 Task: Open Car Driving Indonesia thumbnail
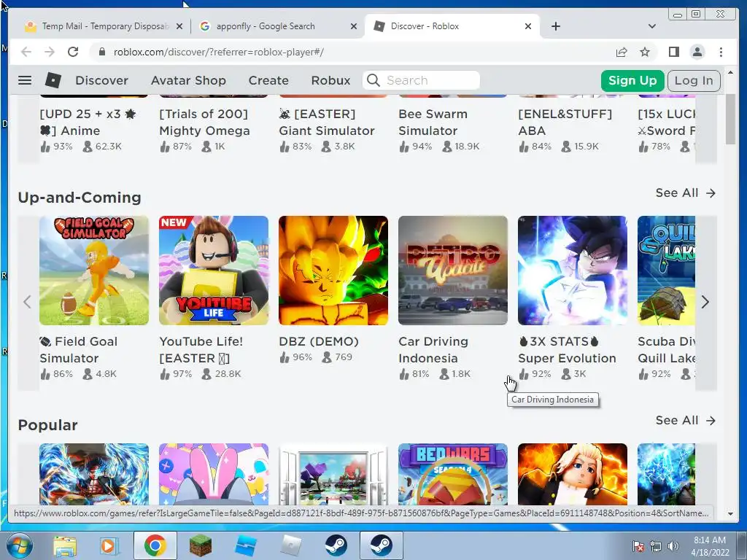452,271
